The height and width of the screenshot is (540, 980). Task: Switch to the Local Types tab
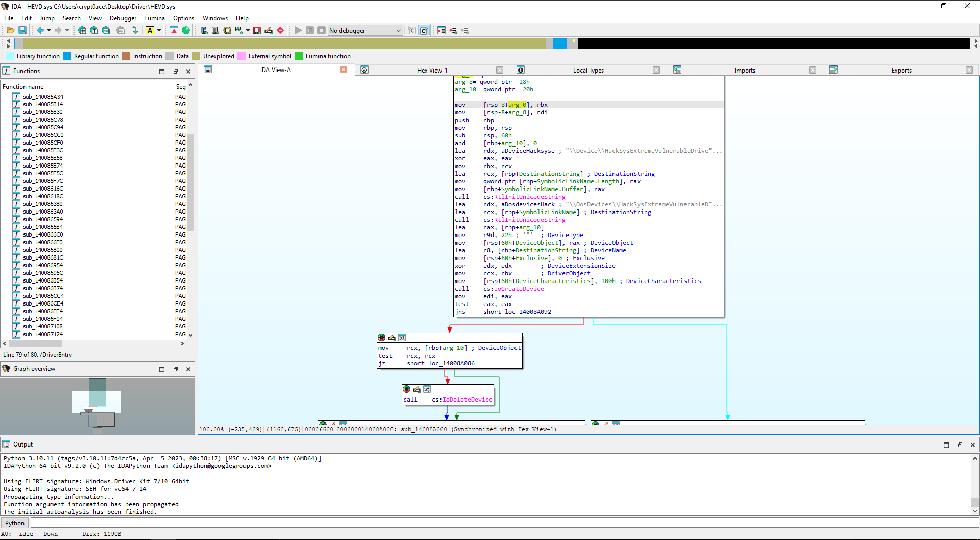coord(589,71)
